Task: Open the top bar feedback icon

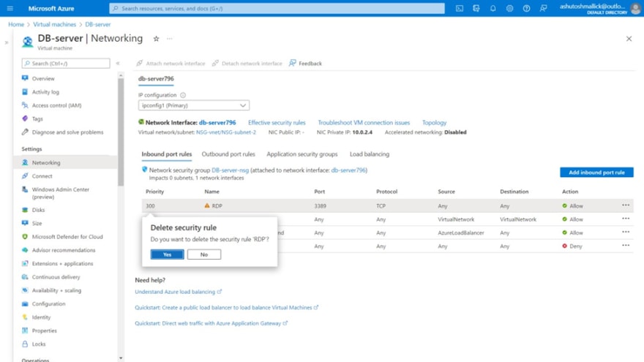Action: [x=543, y=8]
